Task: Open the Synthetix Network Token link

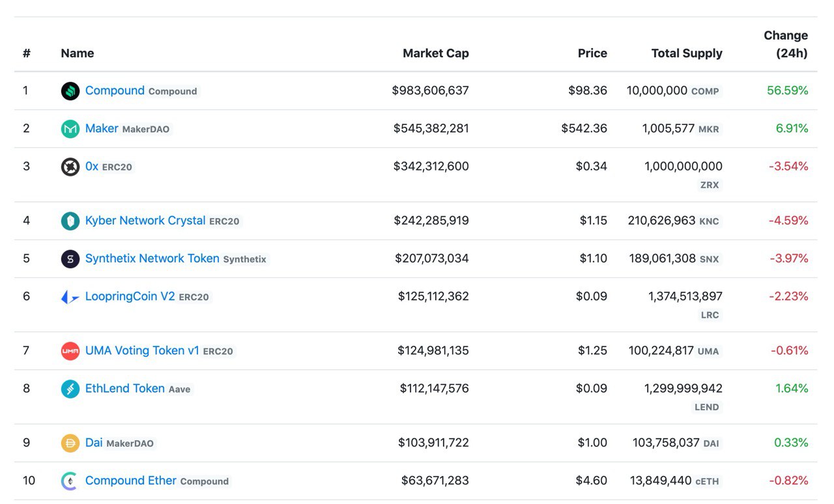Action: [152, 258]
